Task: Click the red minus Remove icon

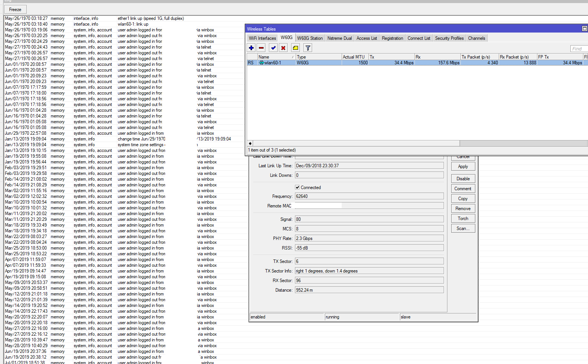Action: pyautogui.click(x=261, y=48)
